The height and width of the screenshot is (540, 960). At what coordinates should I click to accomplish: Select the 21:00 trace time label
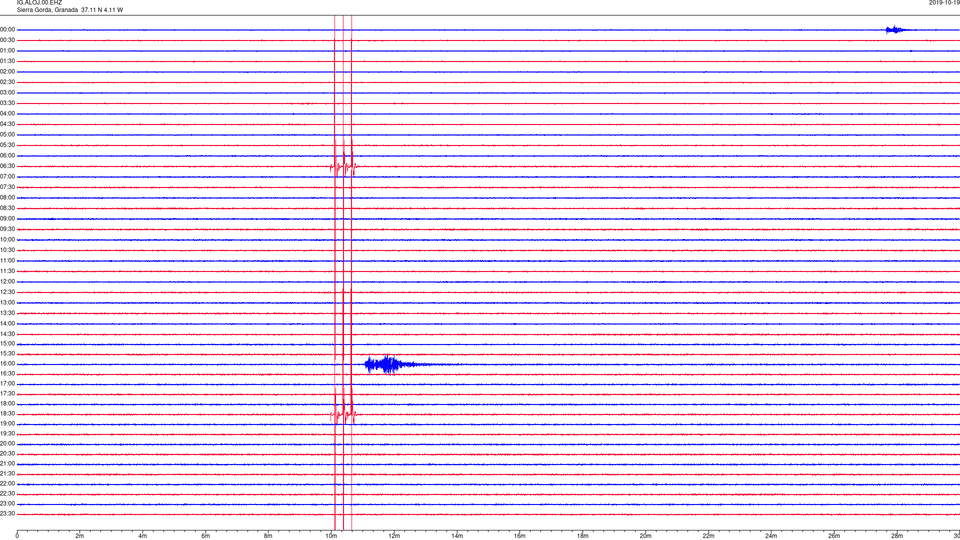8,463
